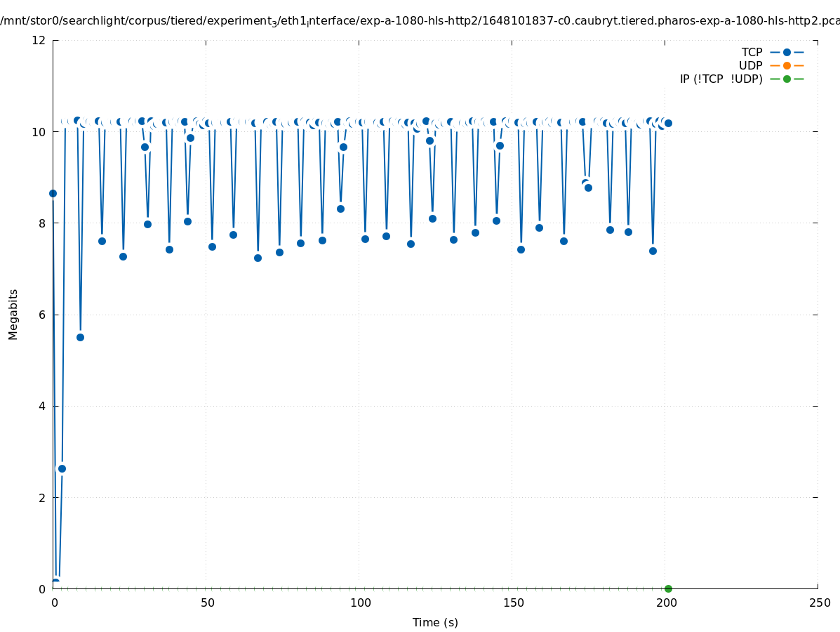The width and height of the screenshot is (840, 632).
Task: Click the Time (s) axis label
Action: [x=435, y=622]
